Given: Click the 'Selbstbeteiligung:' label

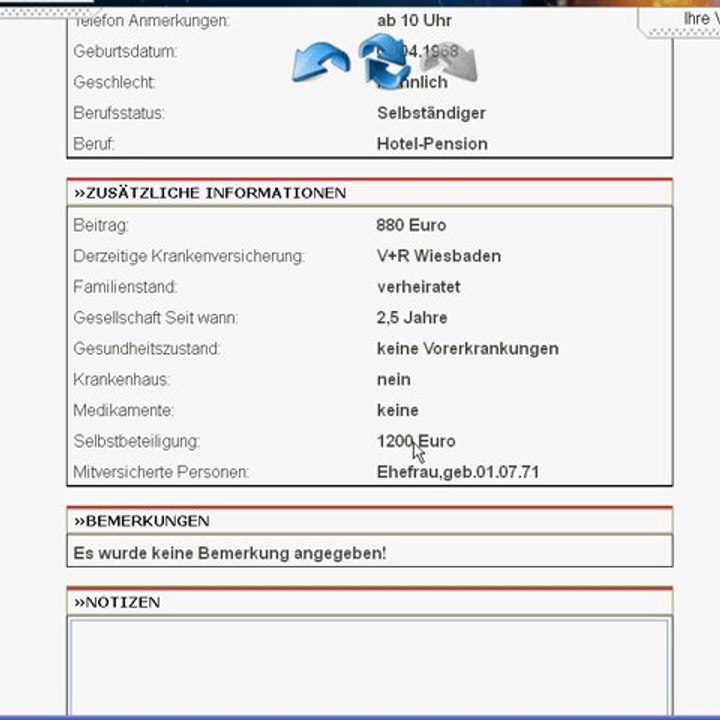Looking at the screenshot, I should point(136,441).
